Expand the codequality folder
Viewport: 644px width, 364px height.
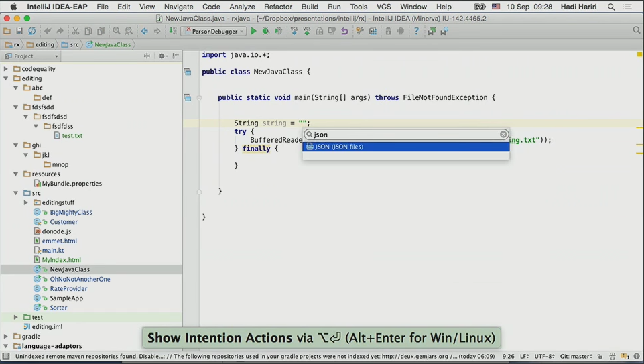(7, 69)
